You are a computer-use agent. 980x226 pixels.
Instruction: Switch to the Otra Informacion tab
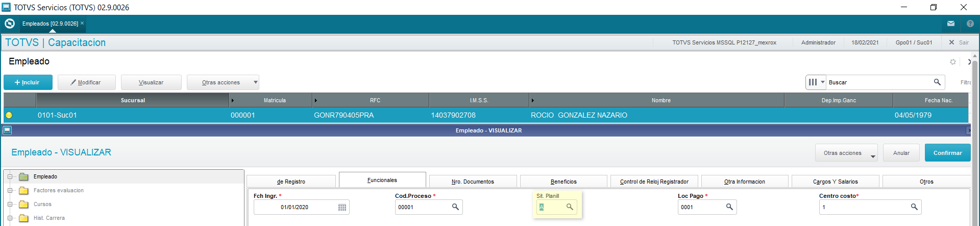click(x=745, y=182)
